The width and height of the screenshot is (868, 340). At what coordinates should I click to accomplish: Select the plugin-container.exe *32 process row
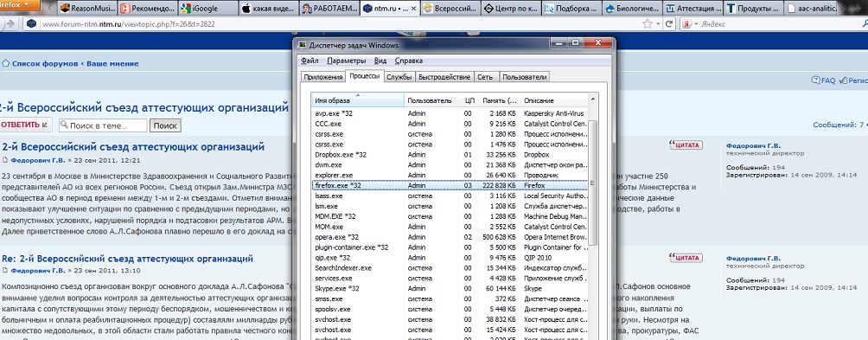coord(450,247)
